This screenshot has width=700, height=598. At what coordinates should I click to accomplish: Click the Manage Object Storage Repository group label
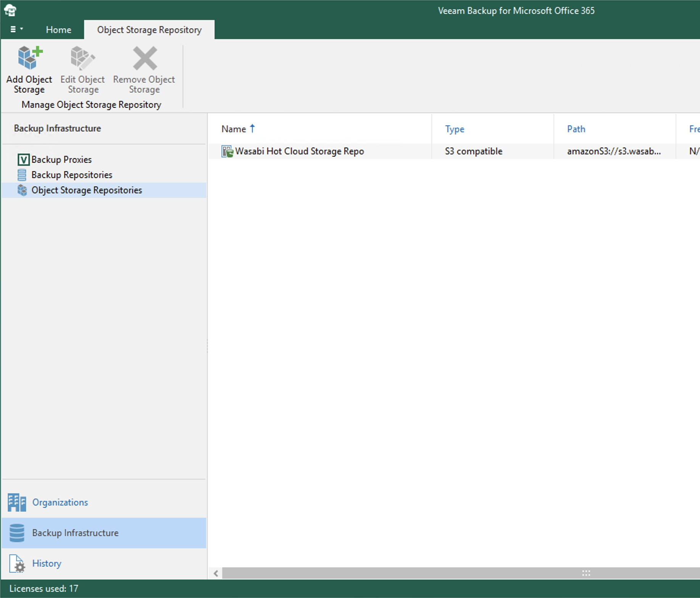92,105
